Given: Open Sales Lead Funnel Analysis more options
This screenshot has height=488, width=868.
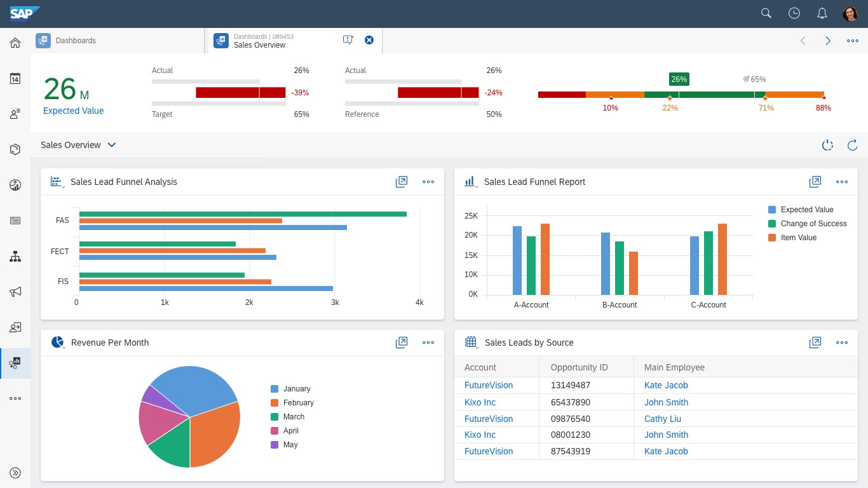Looking at the screenshot, I should (x=428, y=182).
